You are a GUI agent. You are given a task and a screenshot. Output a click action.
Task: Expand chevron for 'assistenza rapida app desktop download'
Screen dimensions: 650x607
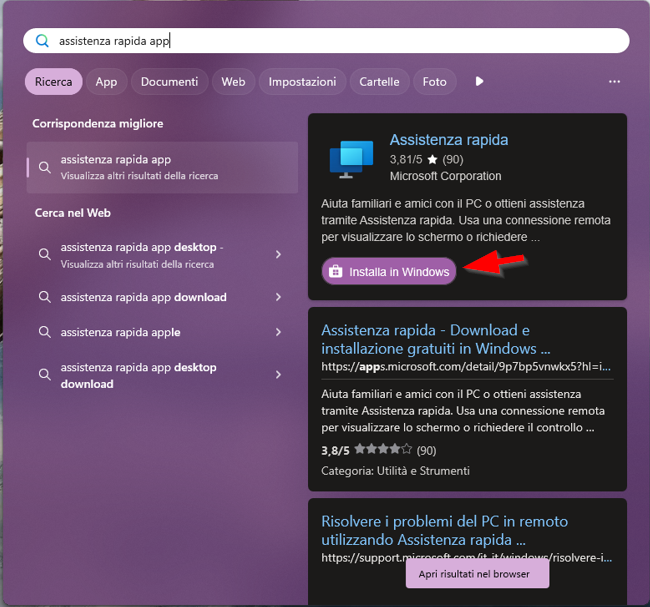pyautogui.click(x=279, y=375)
